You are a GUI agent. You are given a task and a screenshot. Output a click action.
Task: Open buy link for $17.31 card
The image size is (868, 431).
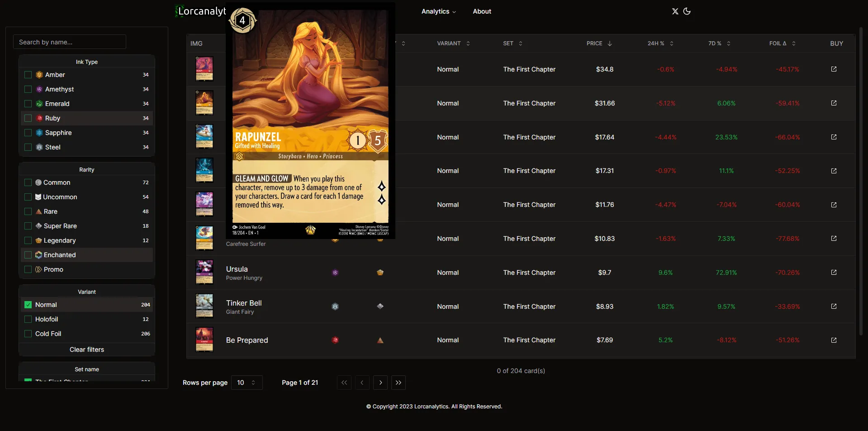click(834, 171)
